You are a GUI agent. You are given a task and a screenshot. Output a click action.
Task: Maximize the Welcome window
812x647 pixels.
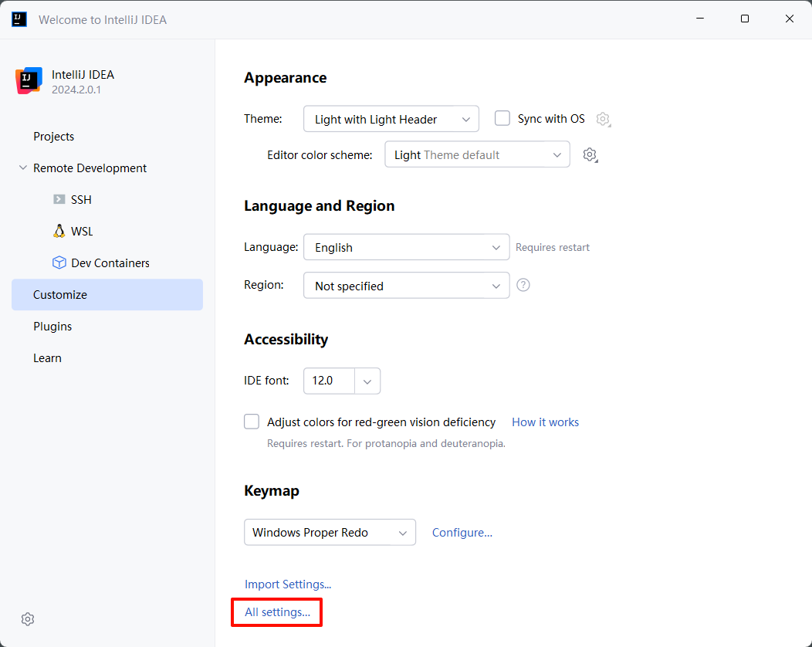click(745, 19)
